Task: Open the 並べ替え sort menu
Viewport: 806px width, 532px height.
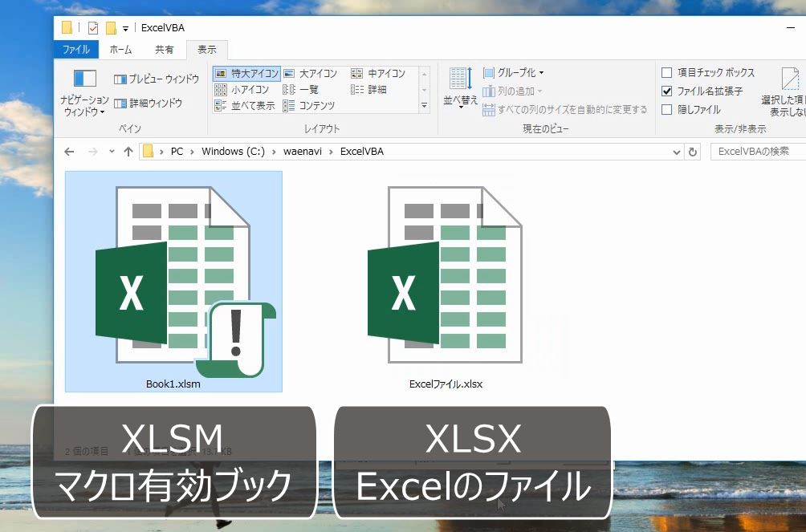Action: [460, 87]
